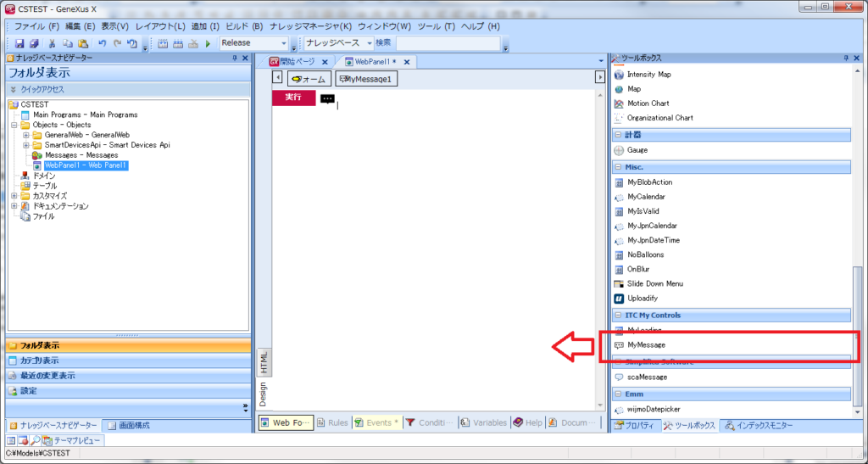Click the red 実行 button on form
Screen dimensions: 868x464
coord(294,98)
